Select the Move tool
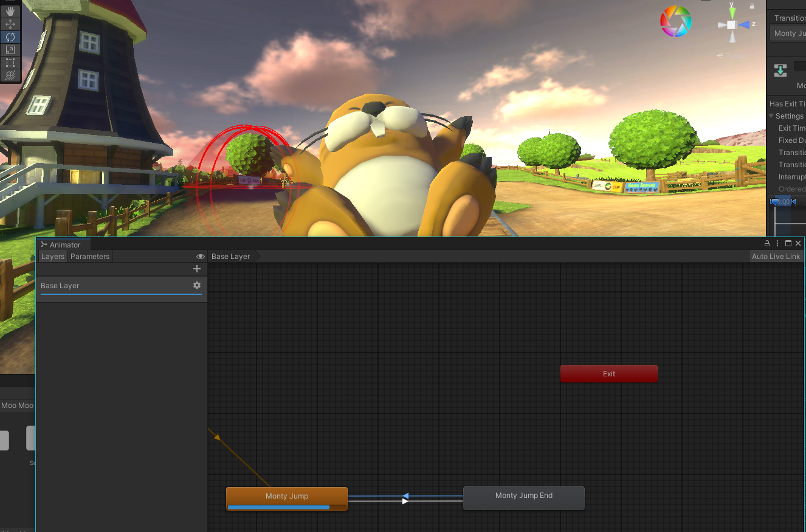806x532 pixels. pos(10,24)
